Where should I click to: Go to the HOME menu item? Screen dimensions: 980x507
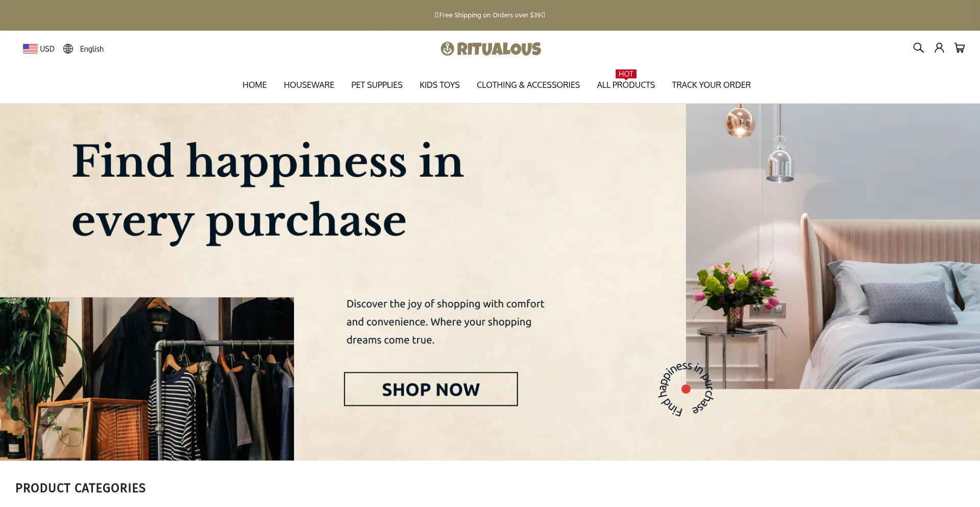pyautogui.click(x=254, y=85)
